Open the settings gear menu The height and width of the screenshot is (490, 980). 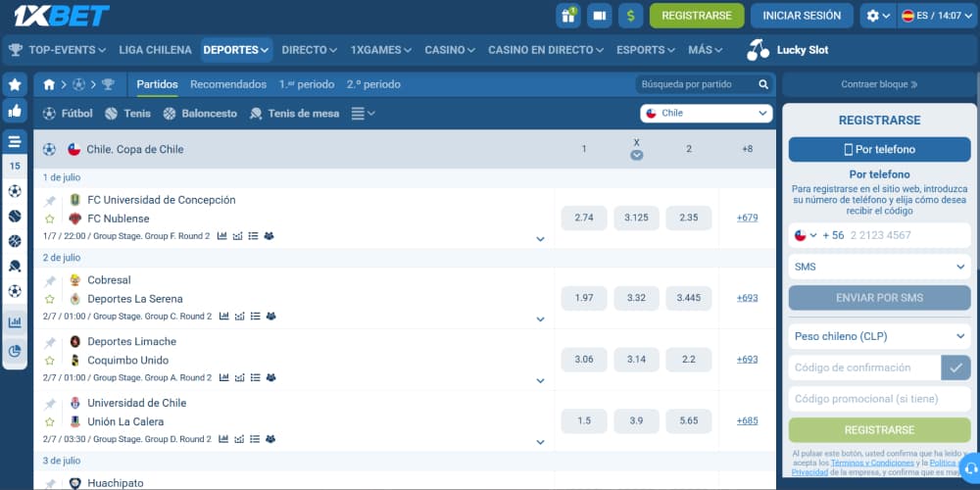point(878,16)
